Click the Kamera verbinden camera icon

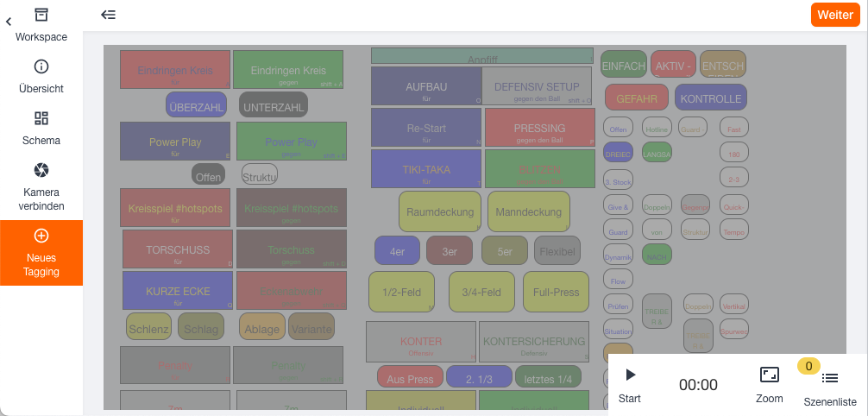click(41, 170)
